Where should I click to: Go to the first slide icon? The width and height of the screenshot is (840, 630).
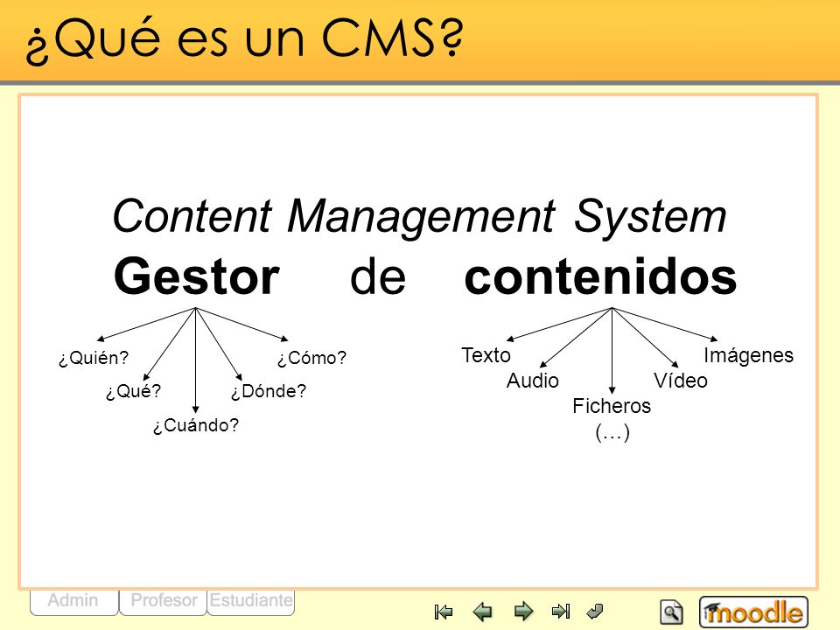click(x=444, y=612)
